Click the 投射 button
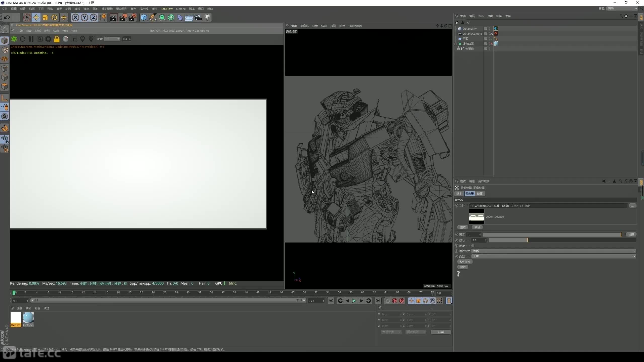Image resolution: width=644 pixels, height=362 pixels. click(463, 267)
